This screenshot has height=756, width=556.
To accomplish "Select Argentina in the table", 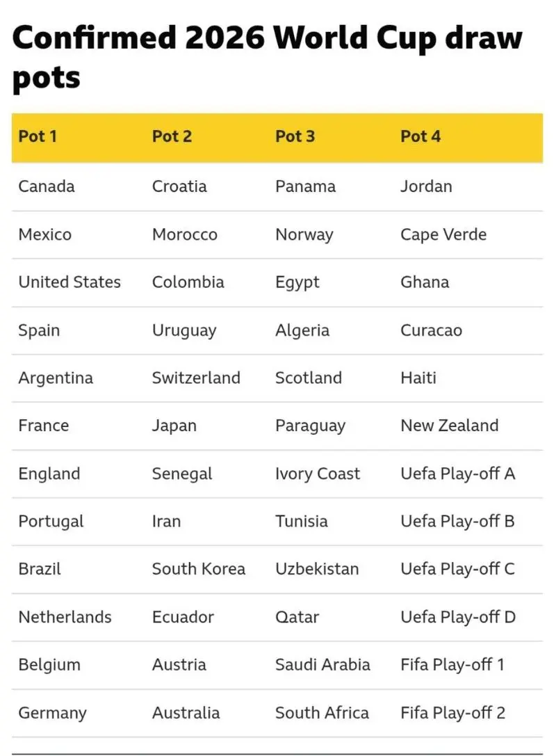I will 56,378.
